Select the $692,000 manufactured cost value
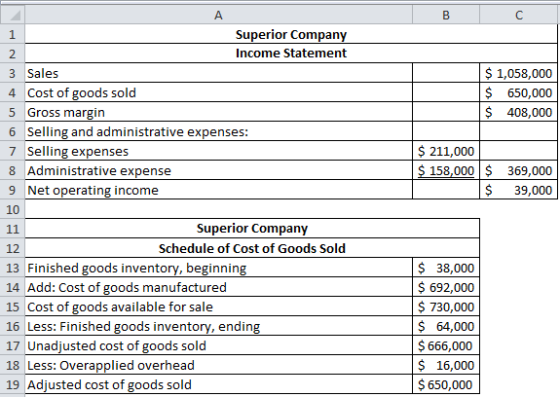This screenshot has width=560, height=397. coord(446,287)
